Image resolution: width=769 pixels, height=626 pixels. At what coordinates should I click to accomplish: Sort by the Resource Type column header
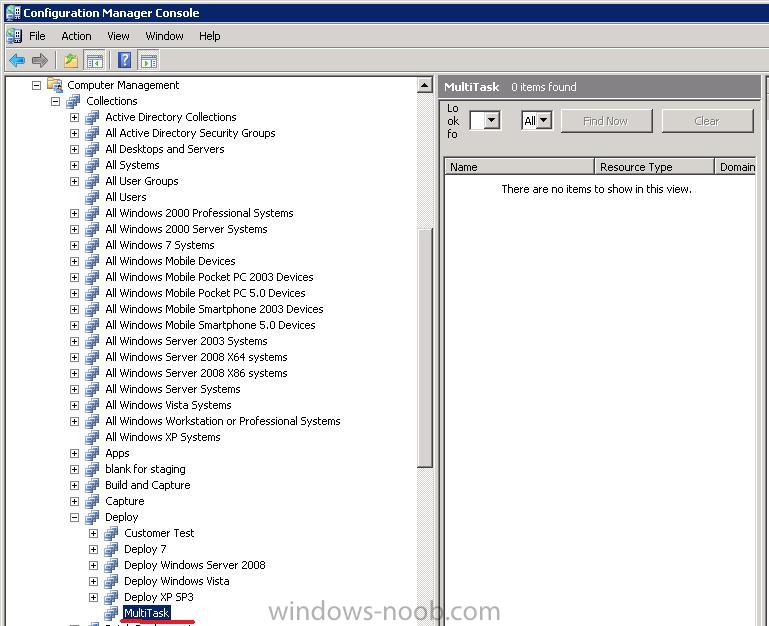tap(654, 167)
